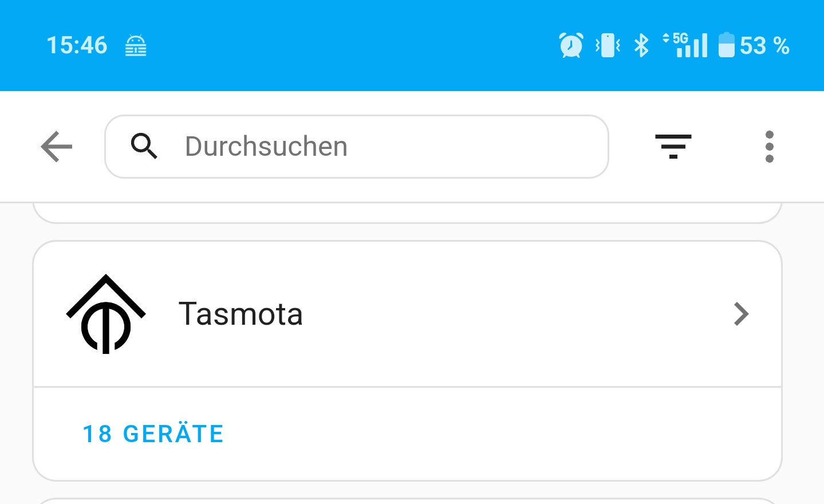Expand Tasmota using the right chevron

[741, 314]
